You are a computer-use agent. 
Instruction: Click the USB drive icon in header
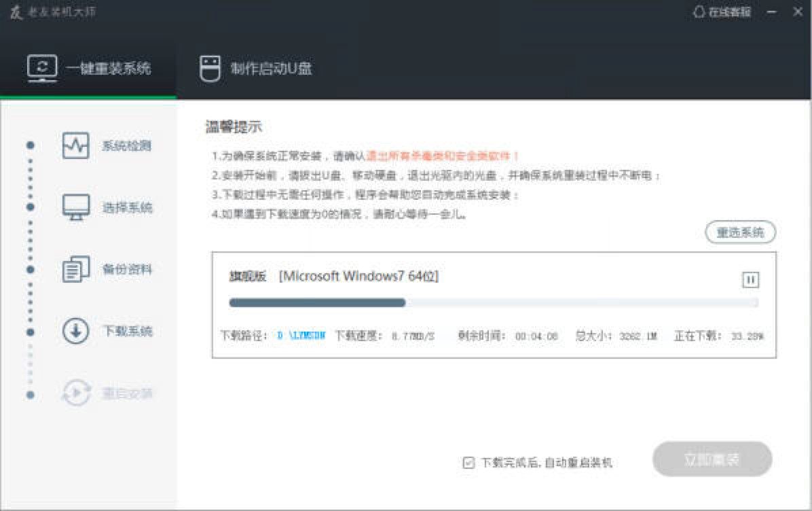[210, 69]
